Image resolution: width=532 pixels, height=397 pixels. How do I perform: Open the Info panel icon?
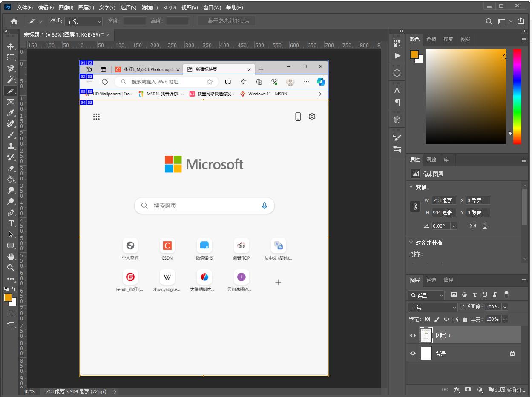click(397, 73)
